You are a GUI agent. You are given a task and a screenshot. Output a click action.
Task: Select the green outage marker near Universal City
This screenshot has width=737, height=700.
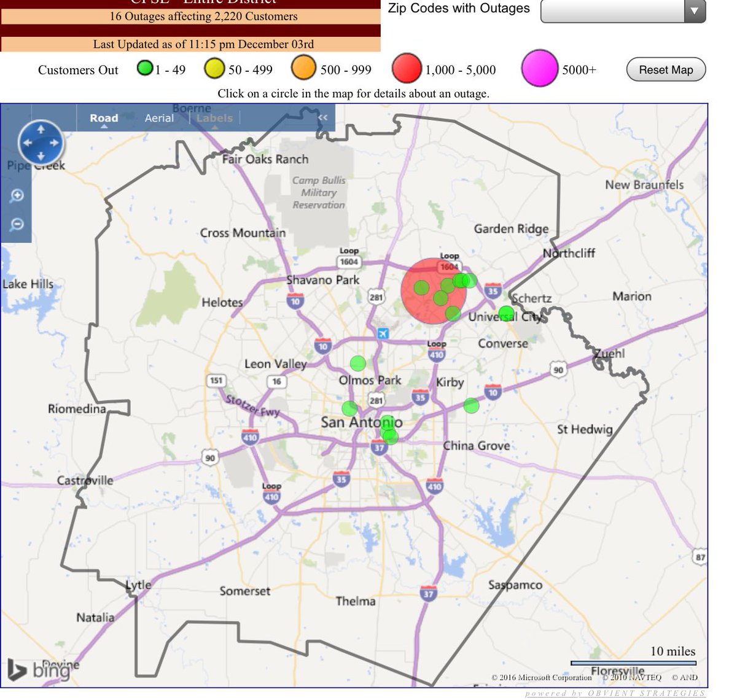506,314
